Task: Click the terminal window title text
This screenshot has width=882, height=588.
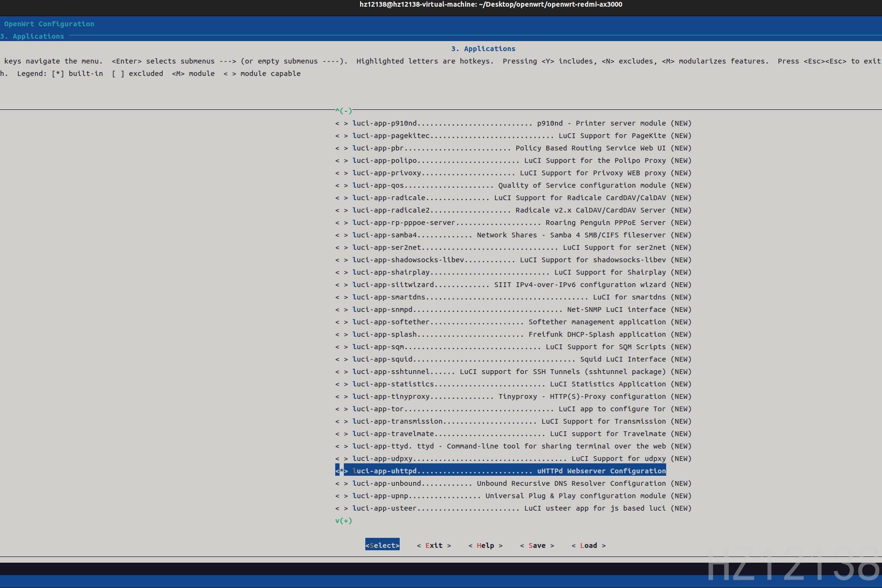Action: 491,4
